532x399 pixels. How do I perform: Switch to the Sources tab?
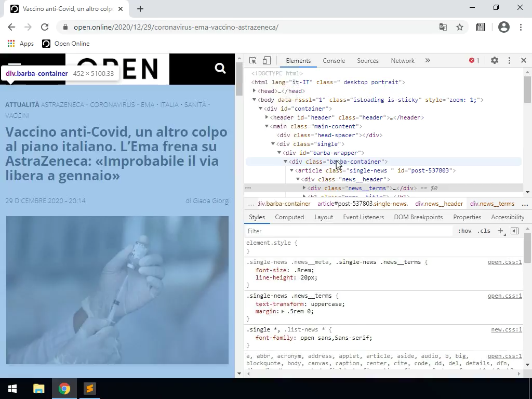368,60
